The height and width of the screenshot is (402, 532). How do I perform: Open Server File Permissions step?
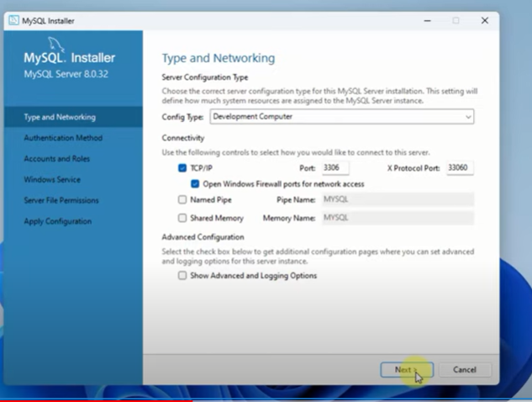[x=61, y=200]
